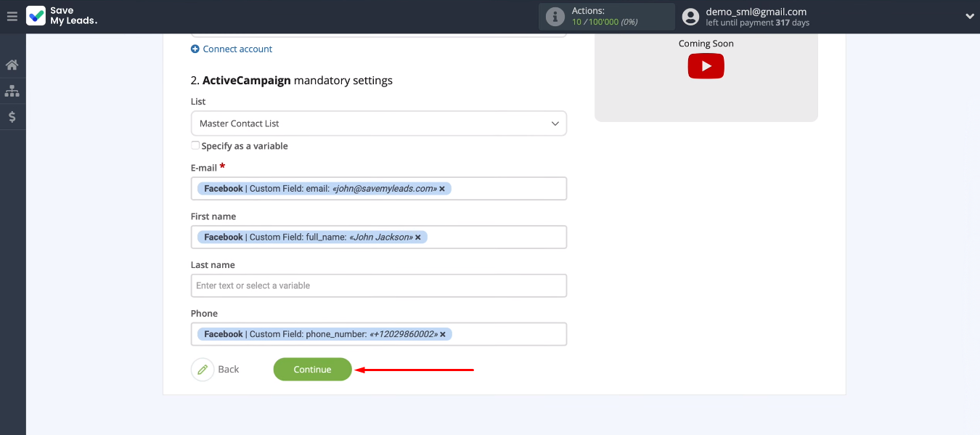Remove the phone_number variable tag
Viewport: 980px width, 435px height.
pyautogui.click(x=443, y=335)
